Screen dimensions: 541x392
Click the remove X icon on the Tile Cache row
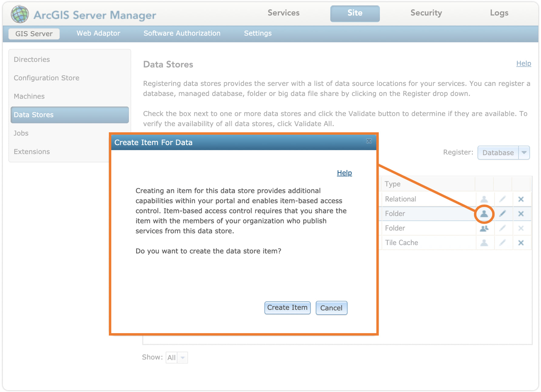(x=521, y=242)
